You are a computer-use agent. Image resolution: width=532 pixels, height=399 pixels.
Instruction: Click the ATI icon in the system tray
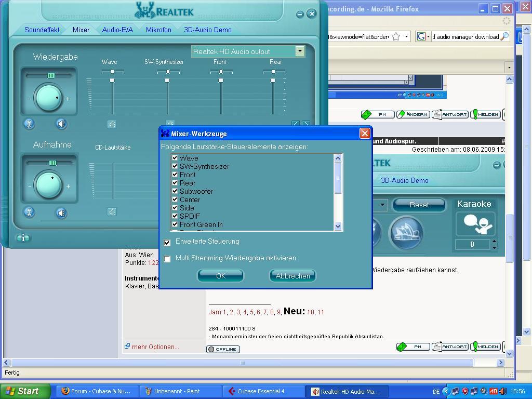493,391
